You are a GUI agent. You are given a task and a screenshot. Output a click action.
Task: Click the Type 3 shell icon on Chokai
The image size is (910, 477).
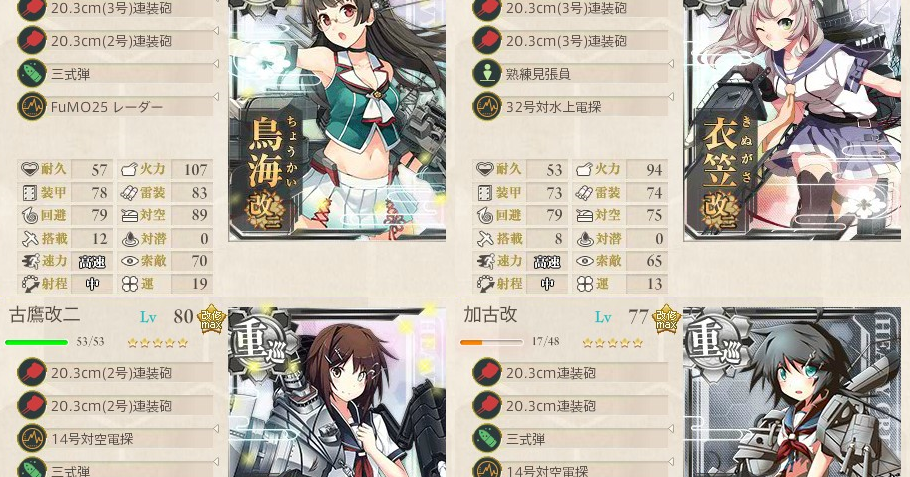coord(31,74)
